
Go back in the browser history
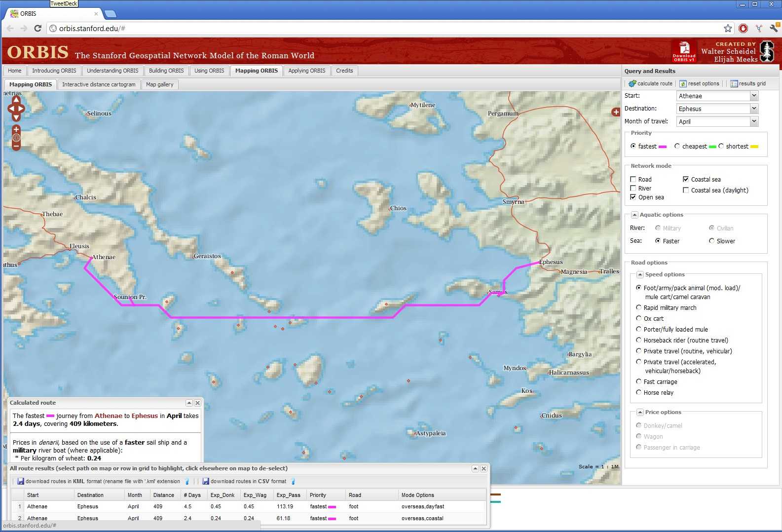(10, 28)
